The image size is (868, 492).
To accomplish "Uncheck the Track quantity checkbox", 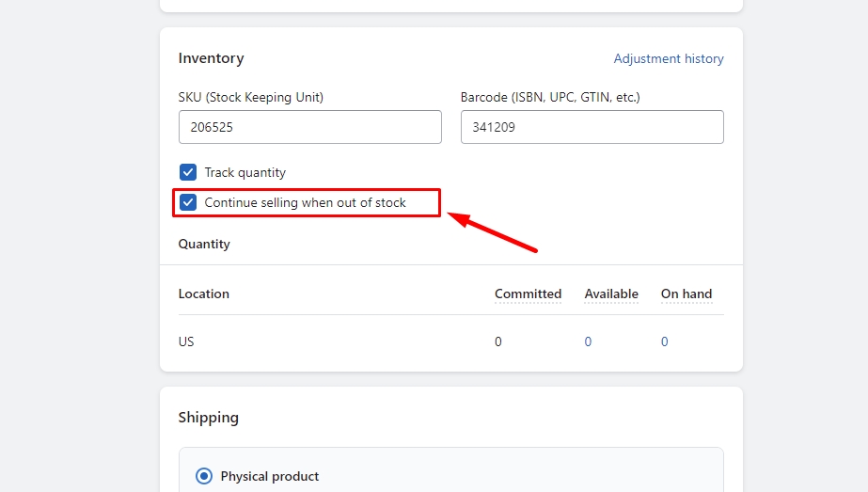I will pyautogui.click(x=188, y=172).
